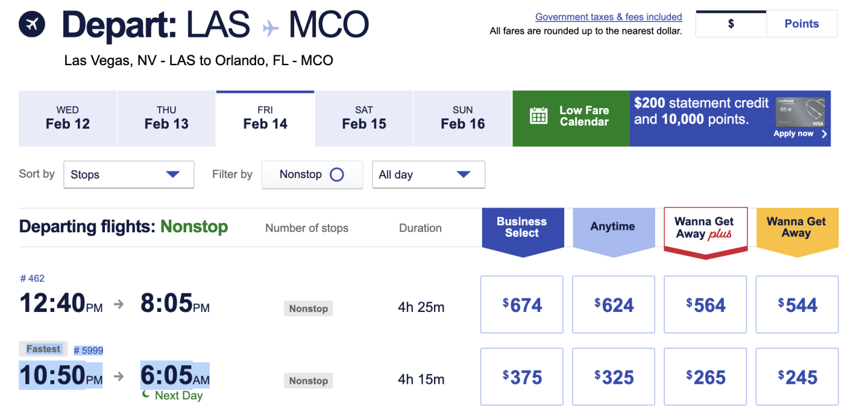The image size is (868, 420).
Task: Open the Sort by Stops dropdown
Action: (x=128, y=175)
